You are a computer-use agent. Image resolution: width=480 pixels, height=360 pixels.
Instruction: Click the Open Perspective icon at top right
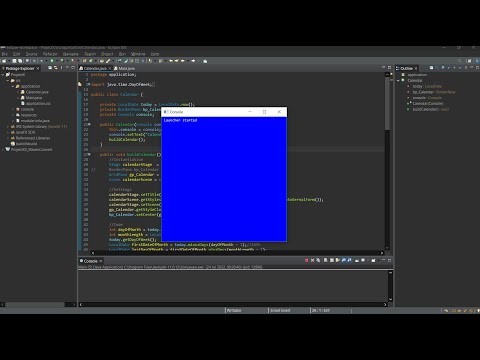(469, 61)
